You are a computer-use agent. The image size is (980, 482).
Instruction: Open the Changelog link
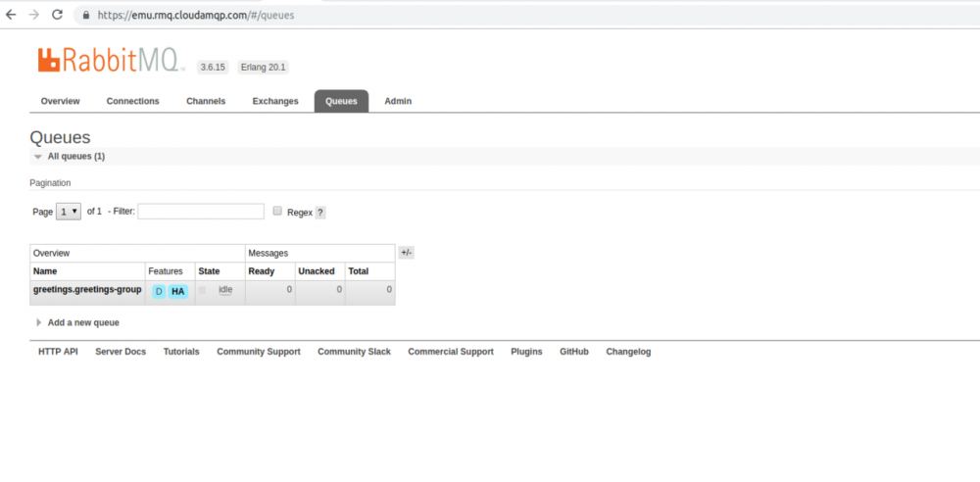click(628, 352)
